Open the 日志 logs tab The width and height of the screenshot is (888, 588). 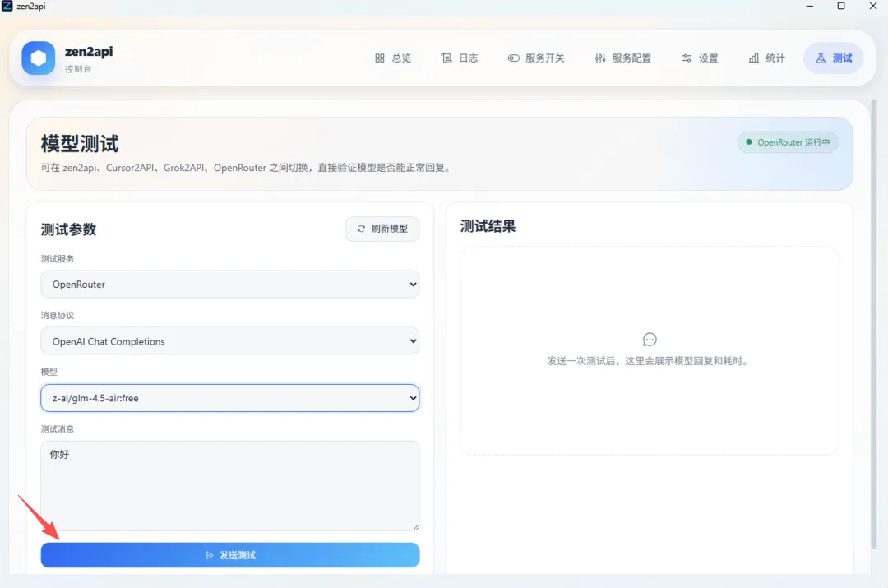tap(460, 58)
